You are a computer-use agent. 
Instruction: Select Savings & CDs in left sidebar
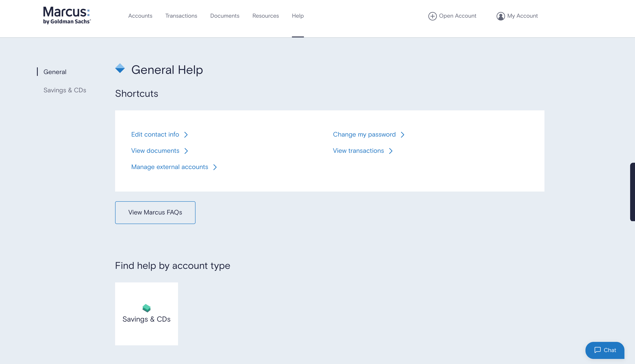click(x=65, y=90)
